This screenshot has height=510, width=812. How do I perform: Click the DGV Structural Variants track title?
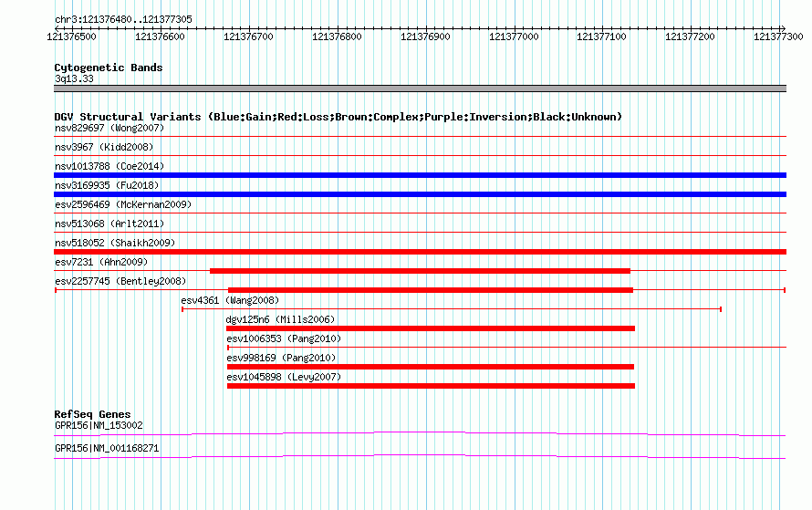[x=338, y=117]
